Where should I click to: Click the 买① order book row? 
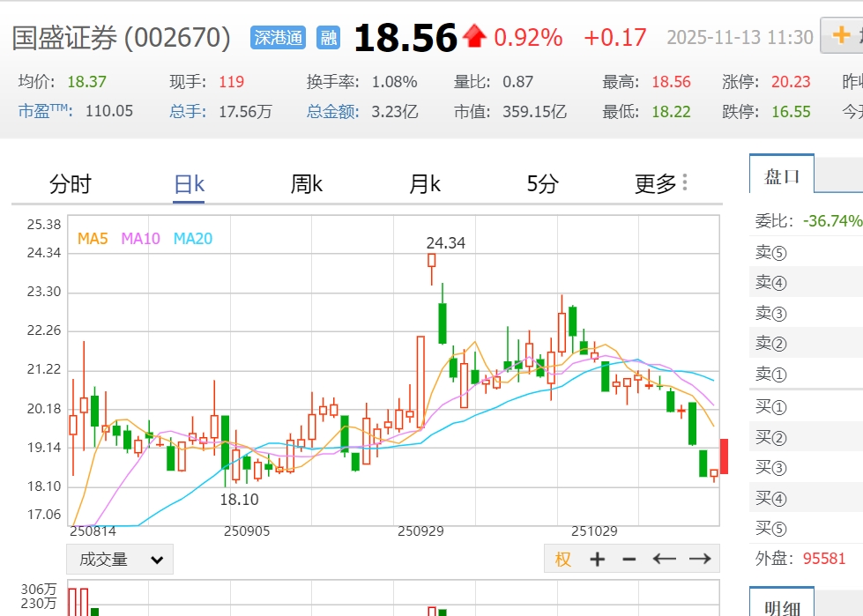(807, 406)
